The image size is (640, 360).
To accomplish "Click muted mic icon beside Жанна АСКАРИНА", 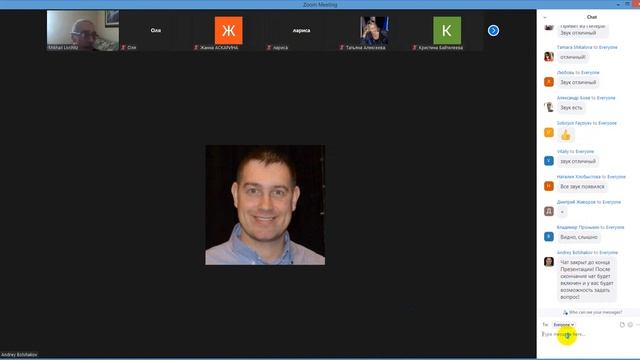I will coord(196,48).
